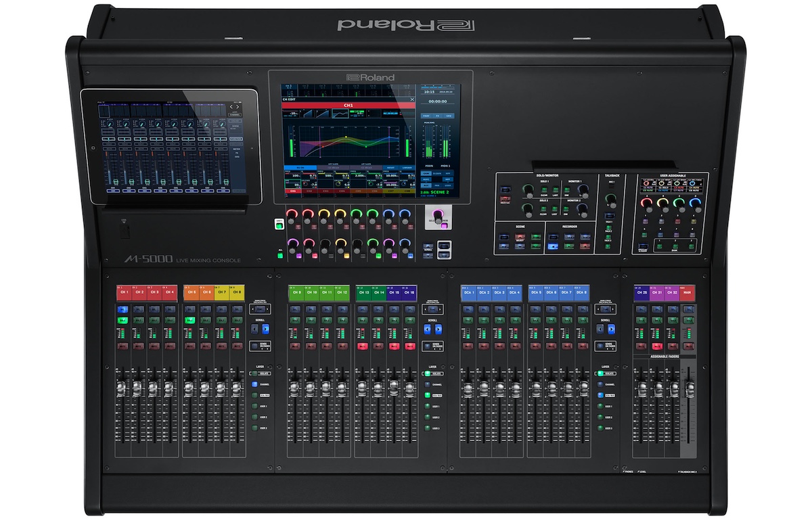Screen dimensions: 812x525
Task: Select the DCA 5 strip with its SEL button
Action: click(536, 310)
